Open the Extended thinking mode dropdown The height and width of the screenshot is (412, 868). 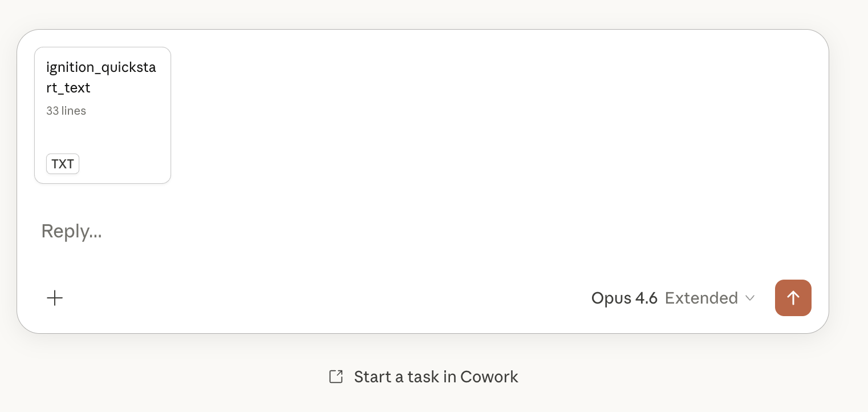710,298
